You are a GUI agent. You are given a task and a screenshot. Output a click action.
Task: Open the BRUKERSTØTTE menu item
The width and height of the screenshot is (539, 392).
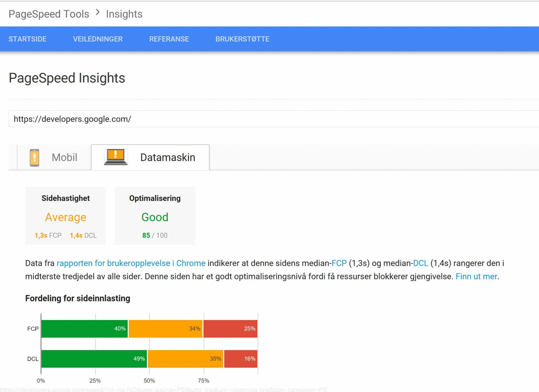tap(242, 39)
